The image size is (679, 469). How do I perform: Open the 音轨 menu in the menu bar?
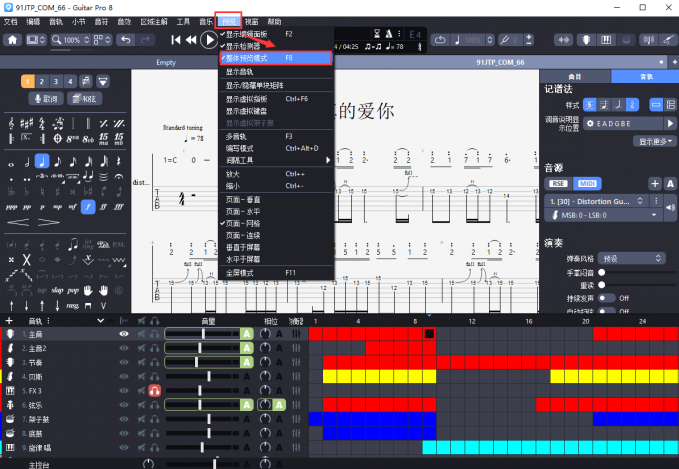(55, 21)
